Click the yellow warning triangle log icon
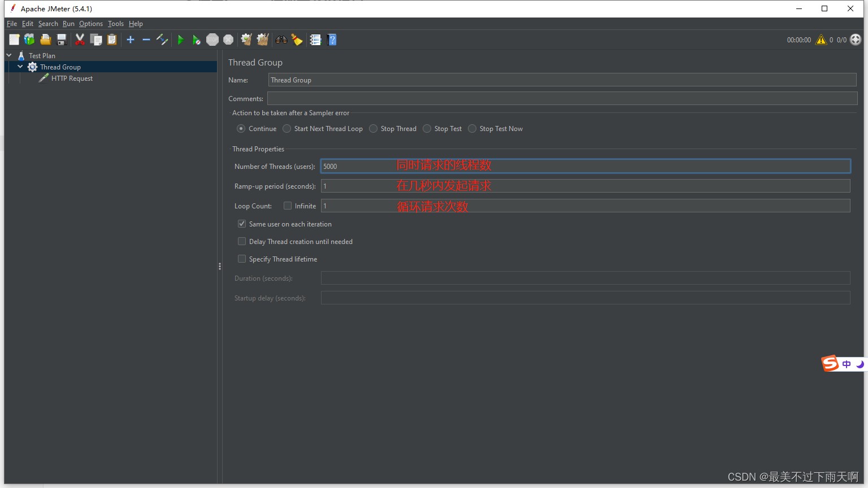Screen dimensions: 868x488 tap(821, 40)
